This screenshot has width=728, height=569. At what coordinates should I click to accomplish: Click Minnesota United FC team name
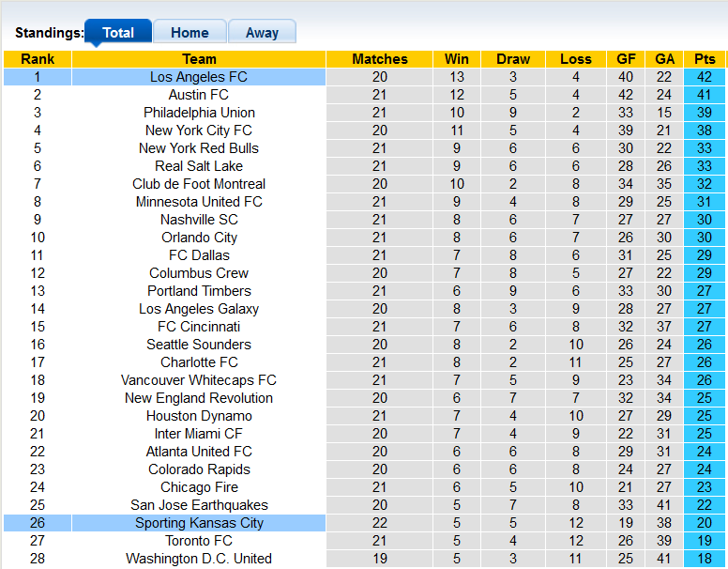point(199,202)
